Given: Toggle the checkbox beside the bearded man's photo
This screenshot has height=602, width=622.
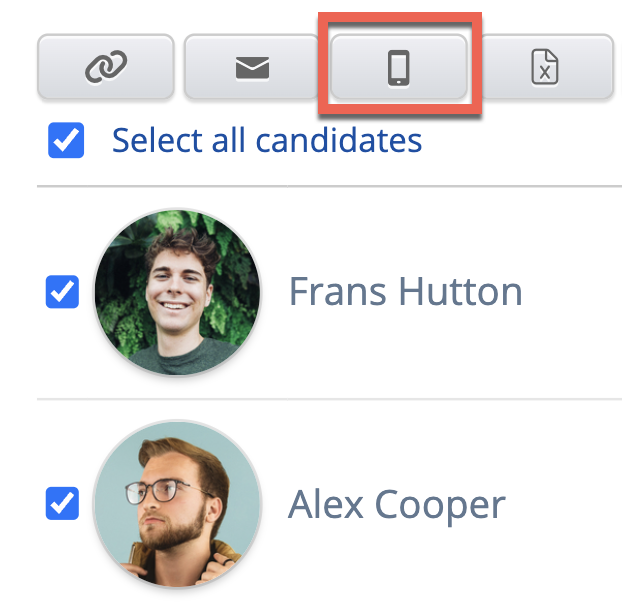Looking at the screenshot, I should click(62, 503).
